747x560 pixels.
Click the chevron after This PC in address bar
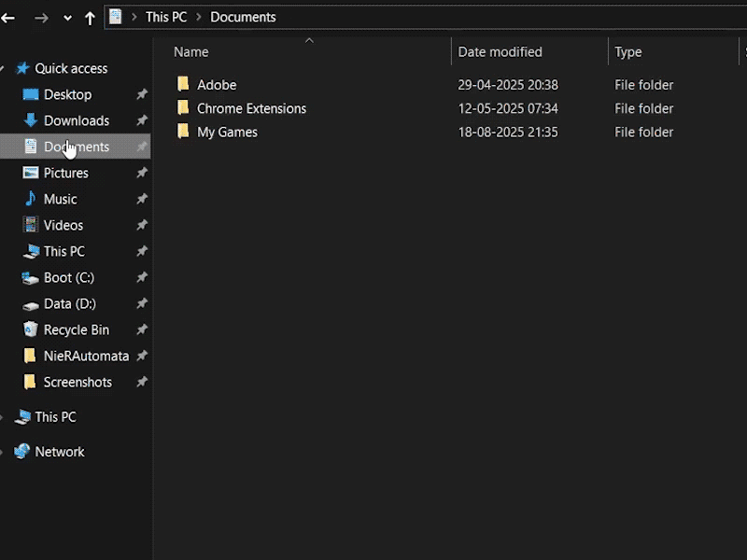tap(197, 17)
